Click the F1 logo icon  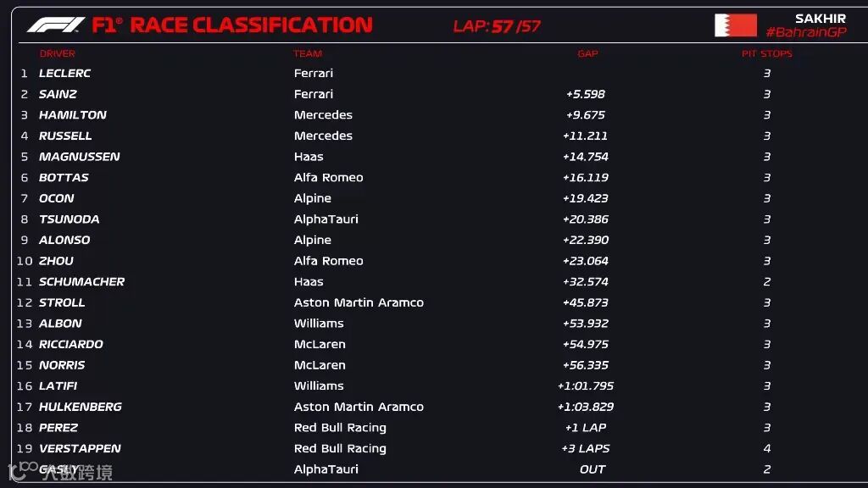56,25
